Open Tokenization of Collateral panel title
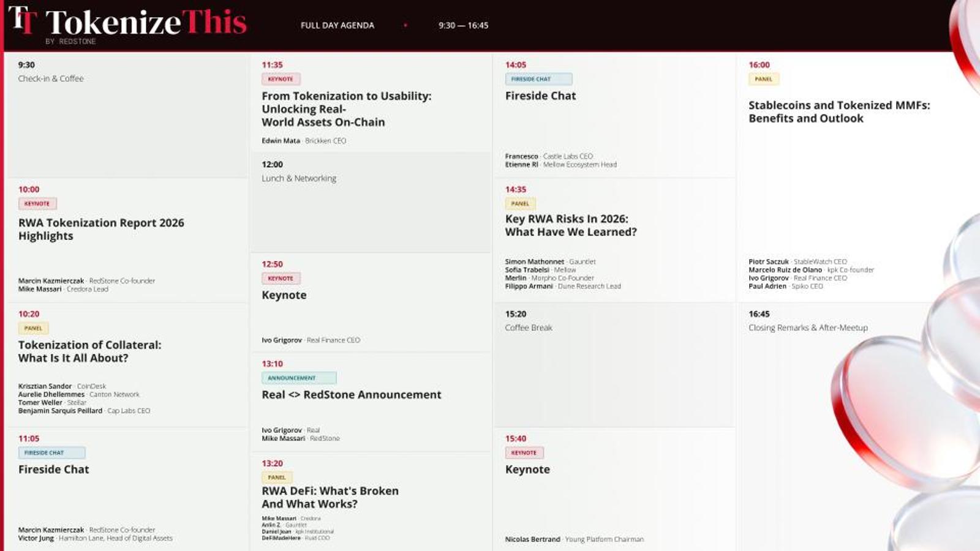This screenshot has height=551, width=980. tap(89, 351)
